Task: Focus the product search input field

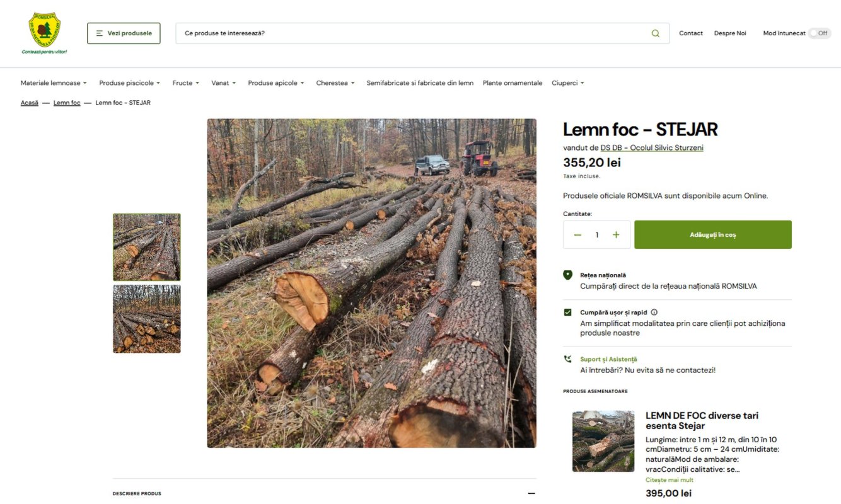Action: (x=413, y=33)
